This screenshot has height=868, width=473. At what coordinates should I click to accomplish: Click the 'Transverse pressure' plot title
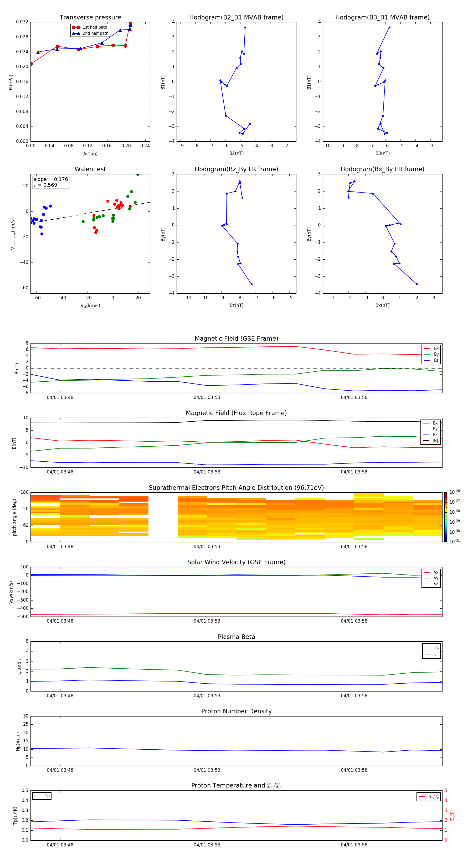[x=90, y=18]
